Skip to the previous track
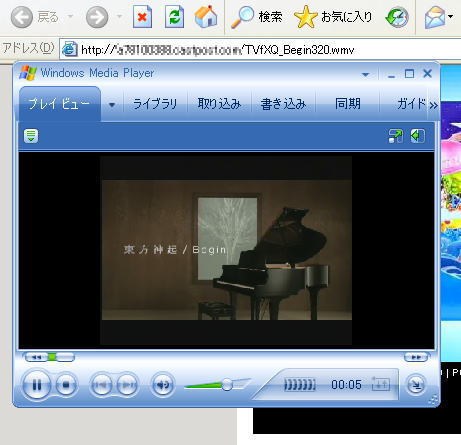 101,385
